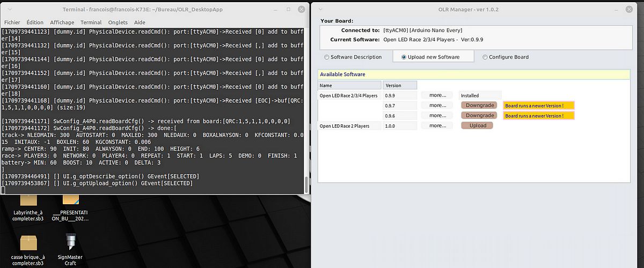
Task: Click the Open LED Race 2 Players name cell
Action: pyautogui.click(x=349, y=126)
